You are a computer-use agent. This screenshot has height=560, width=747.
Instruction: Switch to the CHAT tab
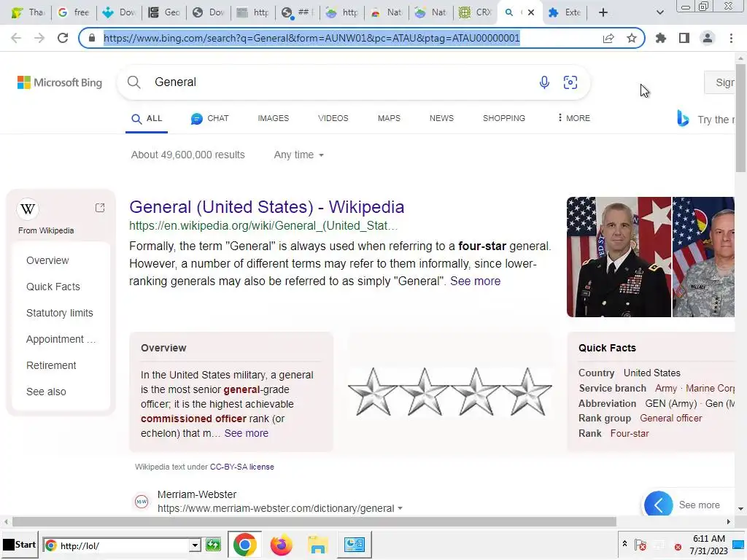point(209,119)
